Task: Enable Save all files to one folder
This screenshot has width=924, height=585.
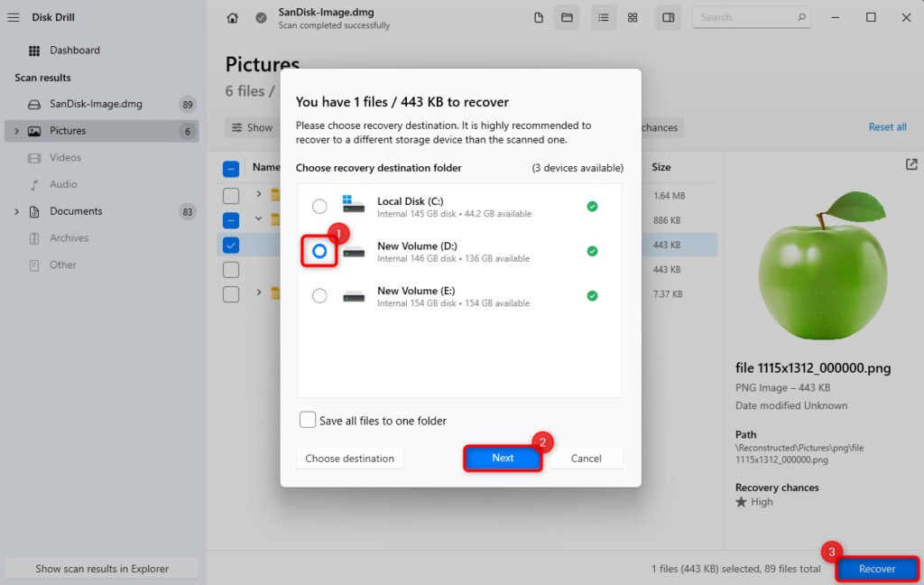Action: [308, 420]
